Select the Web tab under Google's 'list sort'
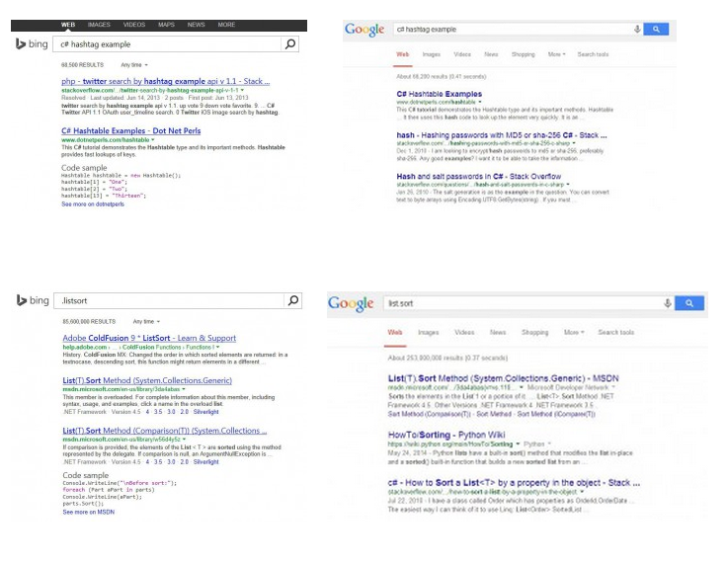Image resolution: width=728 pixels, height=565 pixels. tap(395, 333)
